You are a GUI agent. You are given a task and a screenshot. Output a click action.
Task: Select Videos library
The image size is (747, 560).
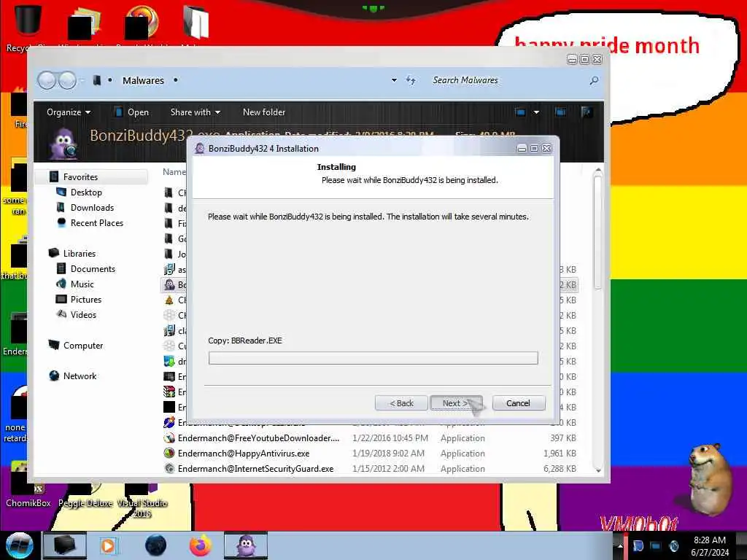[83, 314]
